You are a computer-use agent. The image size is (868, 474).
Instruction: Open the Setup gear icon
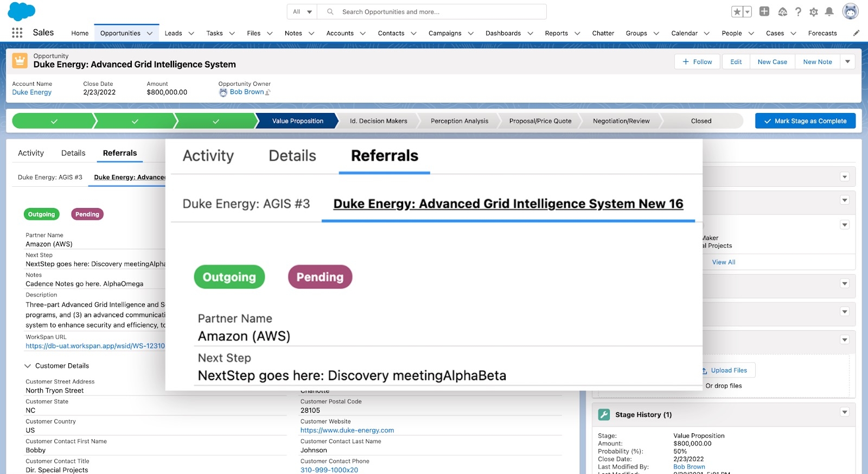click(813, 12)
